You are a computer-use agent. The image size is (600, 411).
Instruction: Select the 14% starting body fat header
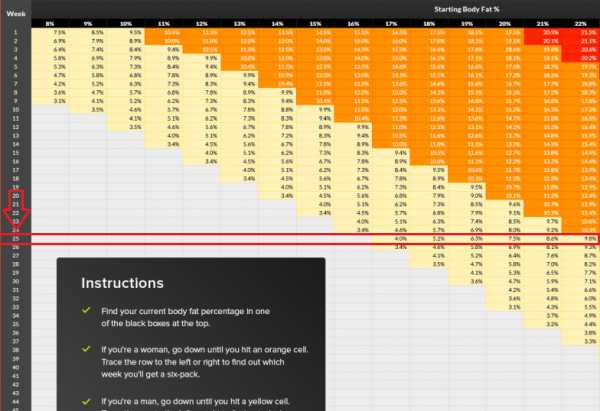[277, 24]
